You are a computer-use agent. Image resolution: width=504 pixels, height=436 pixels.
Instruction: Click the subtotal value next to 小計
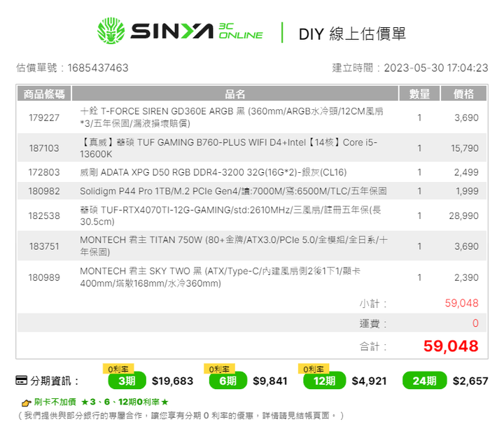coord(461,303)
